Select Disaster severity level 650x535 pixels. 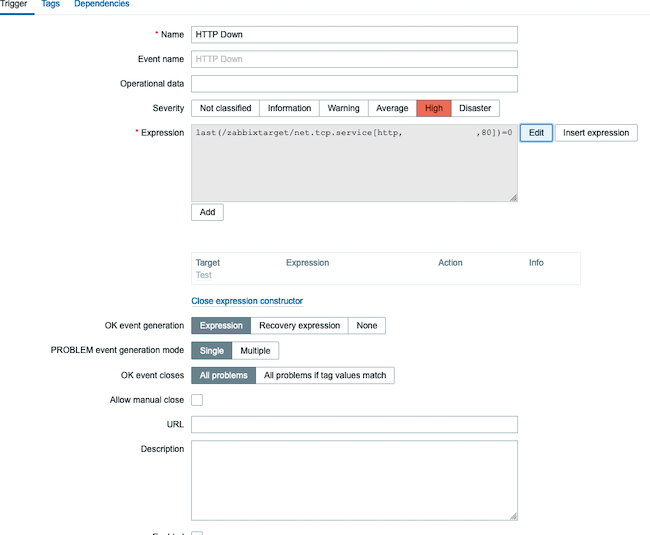[475, 108]
